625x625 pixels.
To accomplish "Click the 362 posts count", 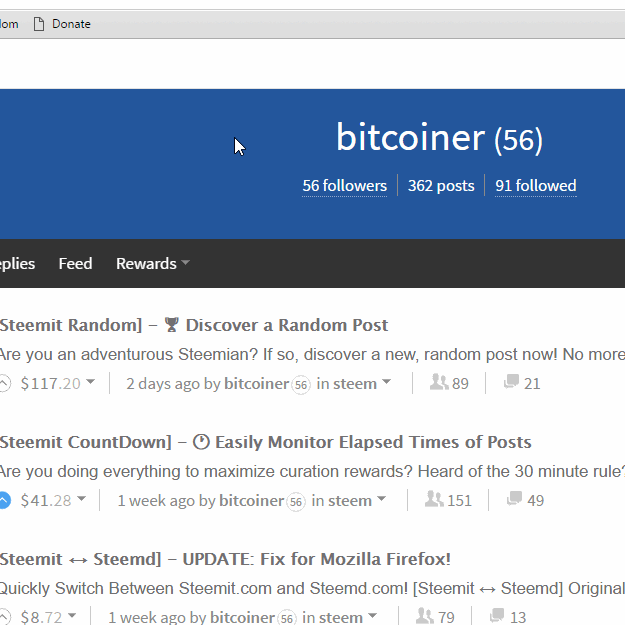I will coord(441,186).
